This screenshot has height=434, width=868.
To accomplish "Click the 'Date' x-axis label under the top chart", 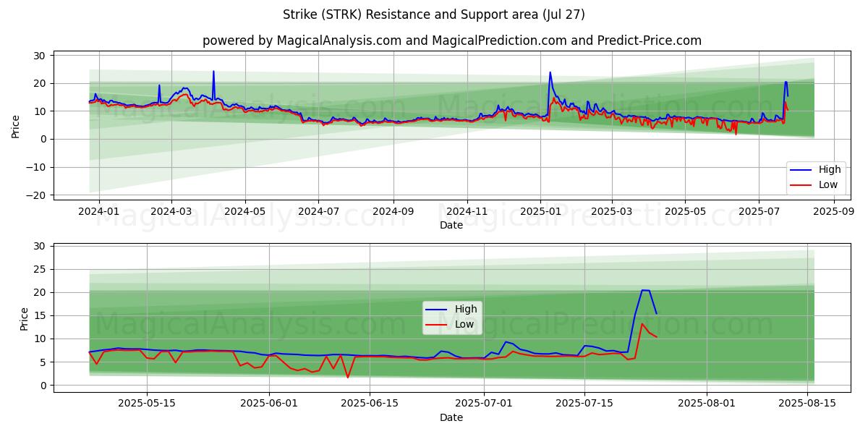I will point(451,226).
